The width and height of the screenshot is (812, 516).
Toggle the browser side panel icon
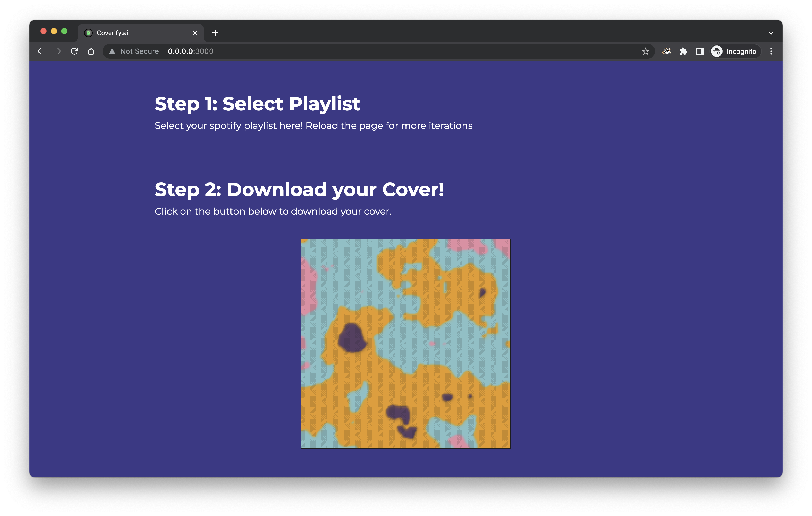700,51
